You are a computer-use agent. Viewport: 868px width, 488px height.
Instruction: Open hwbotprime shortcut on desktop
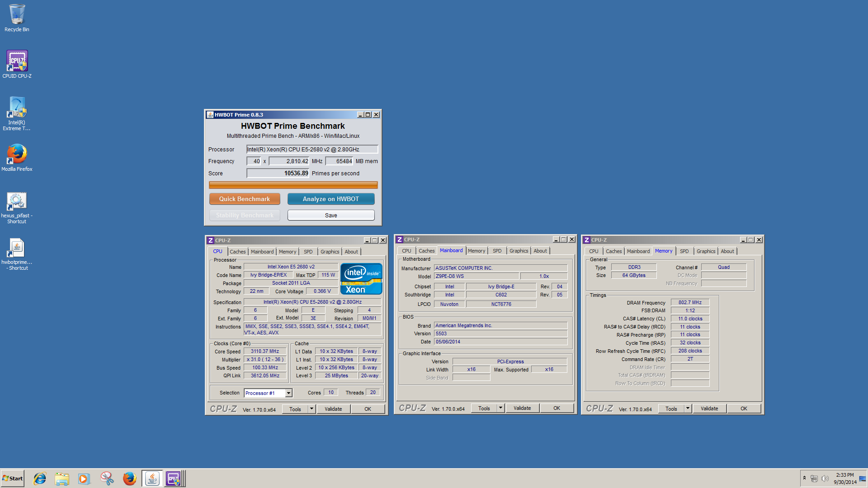(x=17, y=254)
